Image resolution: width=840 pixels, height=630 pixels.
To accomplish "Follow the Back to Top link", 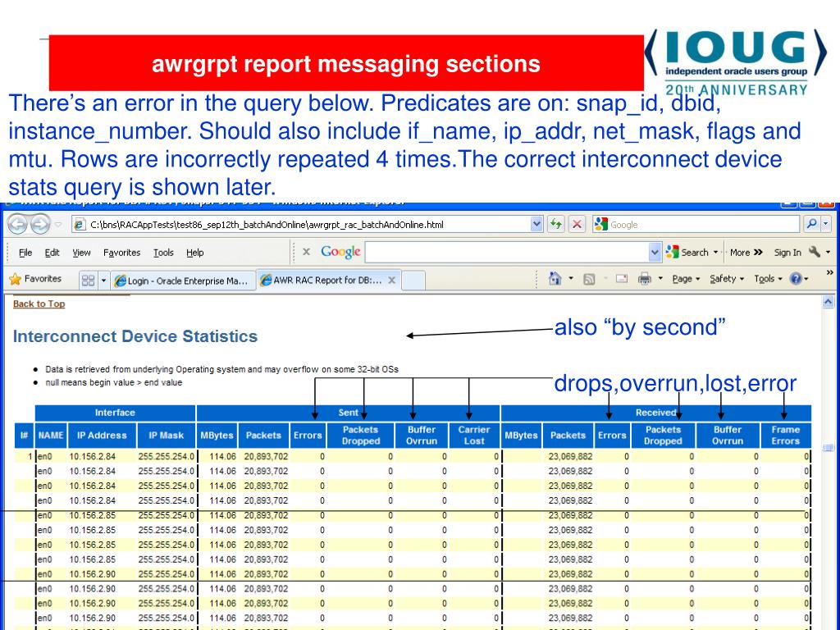I will coord(39,304).
